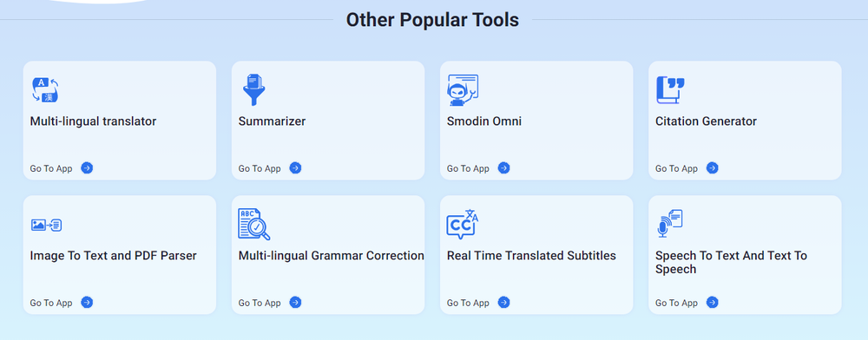Screen dimensions: 868x340
Task: Click the arrow button under Citation Generator
Action: pyautogui.click(x=713, y=168)
